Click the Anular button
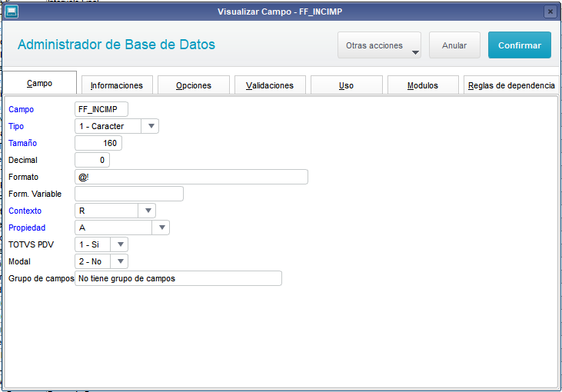 click(x=454, y=45)
